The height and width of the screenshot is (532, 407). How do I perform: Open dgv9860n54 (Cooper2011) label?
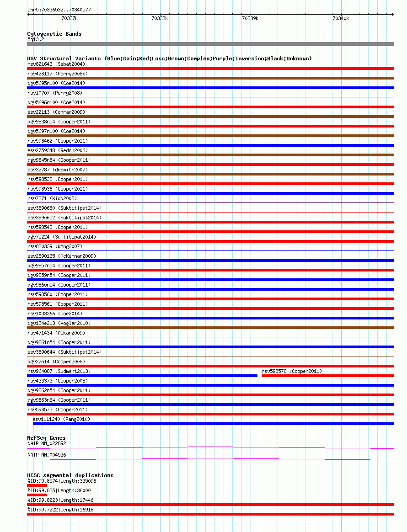[59, 285]
